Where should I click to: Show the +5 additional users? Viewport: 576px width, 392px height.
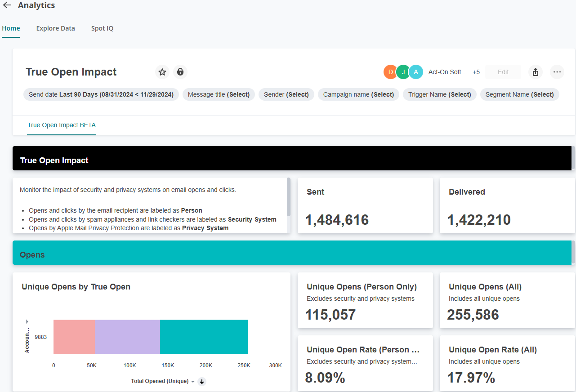(x=476, y=72)
